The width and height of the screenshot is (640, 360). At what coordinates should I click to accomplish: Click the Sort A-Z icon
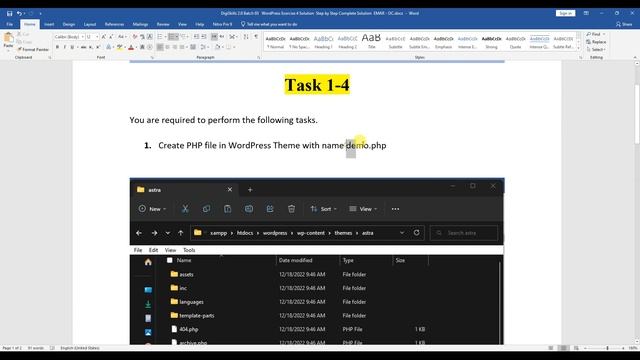click(246, 37)
